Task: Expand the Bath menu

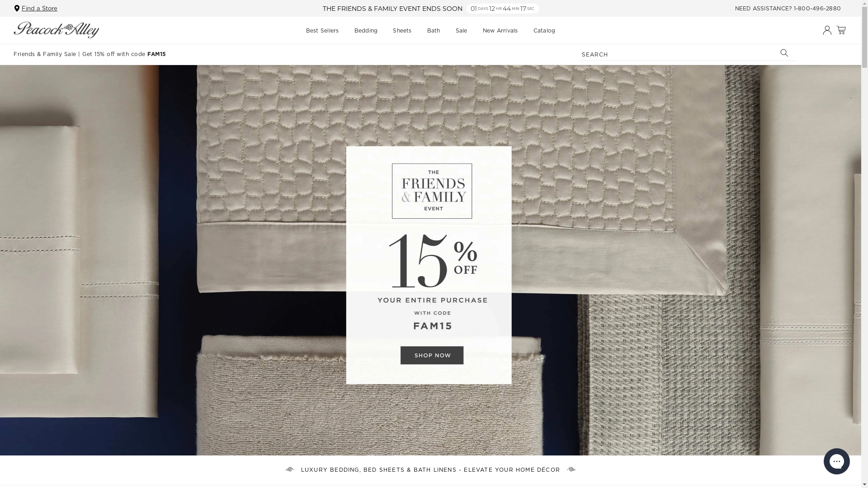Action: [434, 31]
